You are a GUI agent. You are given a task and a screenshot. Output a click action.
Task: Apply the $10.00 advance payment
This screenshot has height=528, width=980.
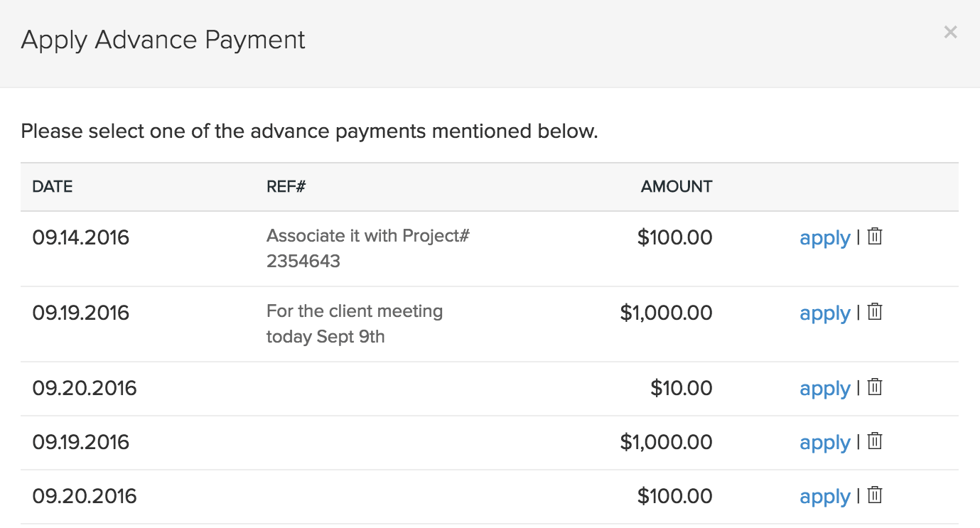point(824,388)
